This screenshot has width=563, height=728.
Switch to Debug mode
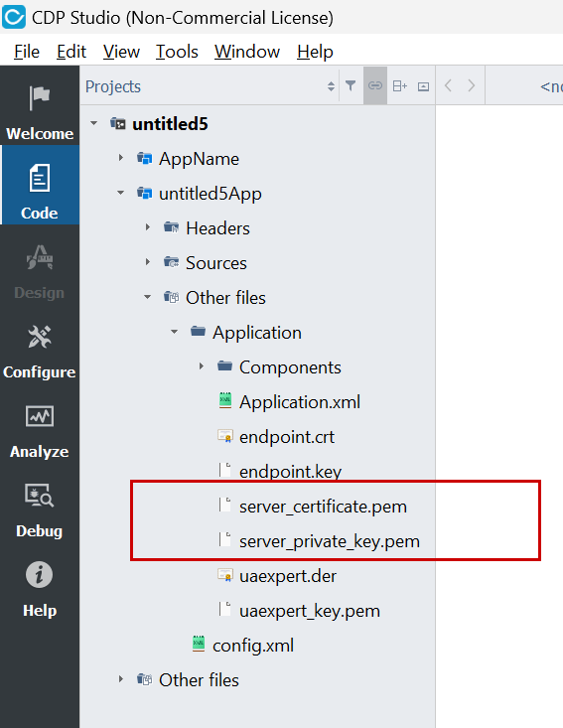pyautogui.click(x=40, y=503)
